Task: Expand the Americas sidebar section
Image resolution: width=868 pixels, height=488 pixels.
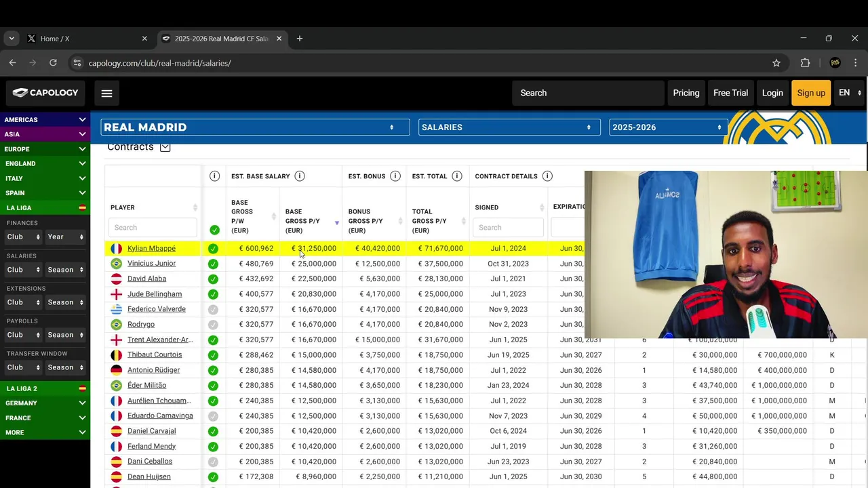Action: (45, 119)
